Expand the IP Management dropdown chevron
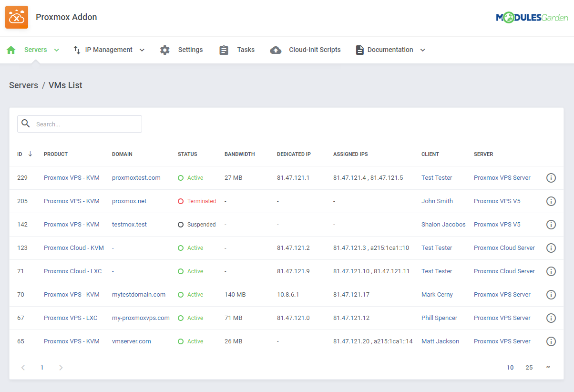This screenshot has height=392, width=574. (142, 50)
